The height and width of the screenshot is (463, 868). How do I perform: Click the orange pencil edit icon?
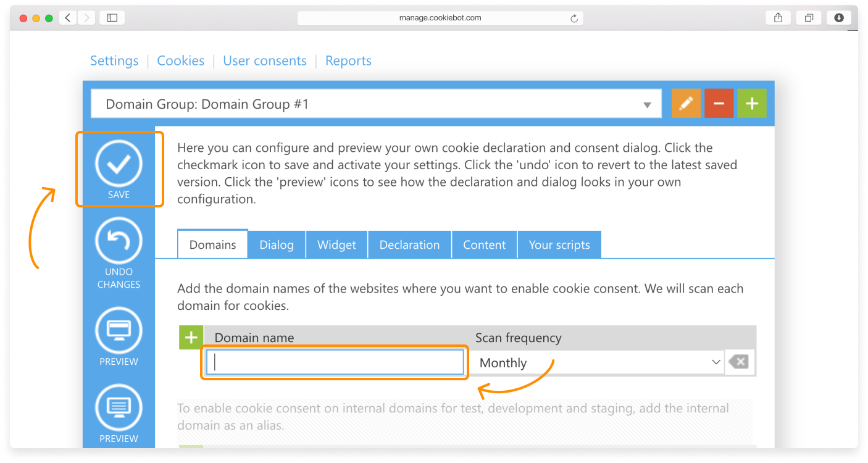(x=686, y=104)
